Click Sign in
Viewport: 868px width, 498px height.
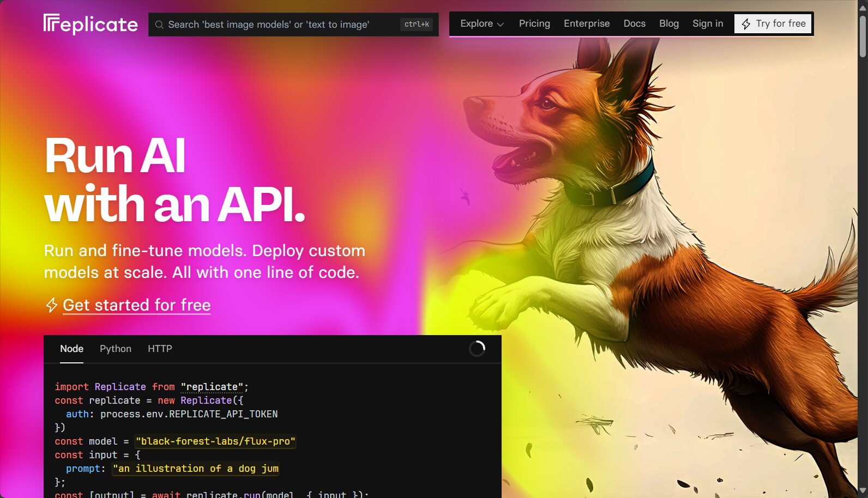[x=708, y=23]
